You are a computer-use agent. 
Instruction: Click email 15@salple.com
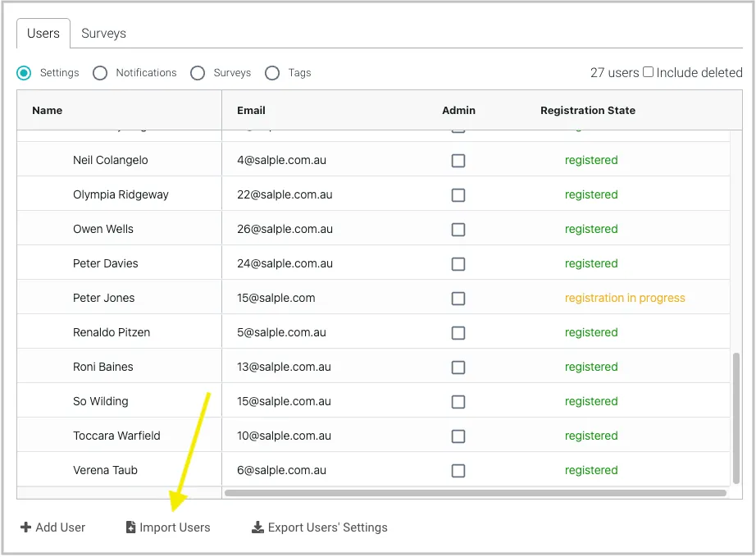coord(276,298)
